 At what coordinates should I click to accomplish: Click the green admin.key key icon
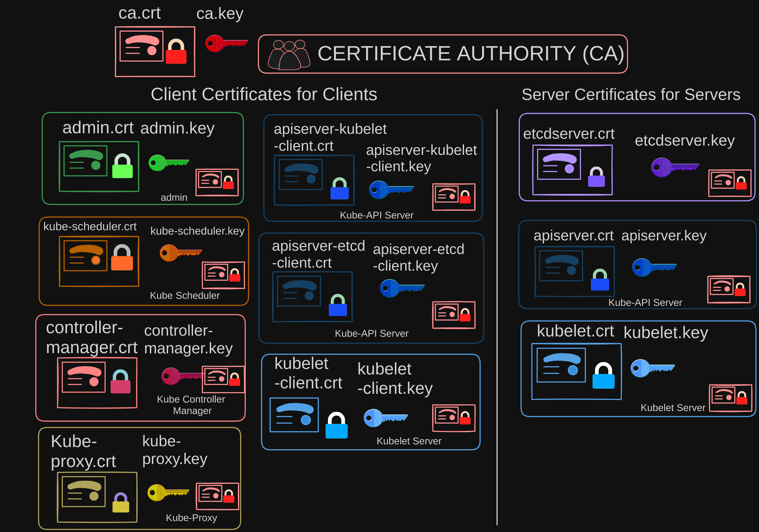point(169,163)
